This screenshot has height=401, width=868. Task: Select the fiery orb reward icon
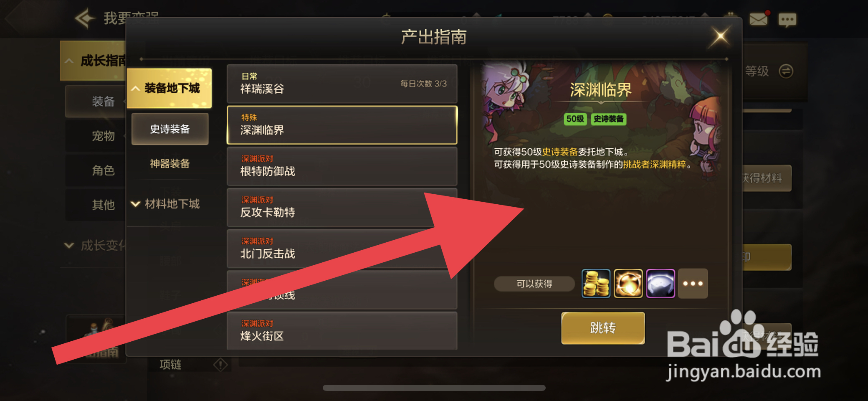[628, 284]
